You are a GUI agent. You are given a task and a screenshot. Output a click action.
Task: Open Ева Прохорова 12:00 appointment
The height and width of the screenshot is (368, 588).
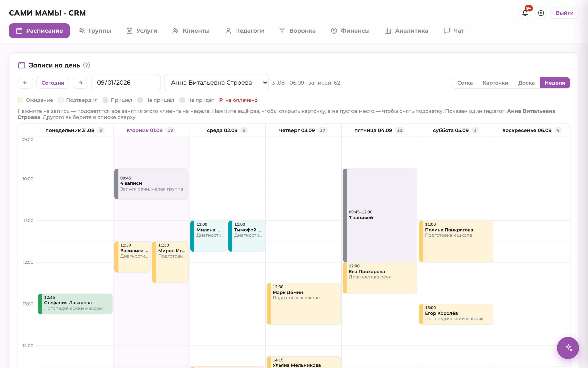[380, 278]
